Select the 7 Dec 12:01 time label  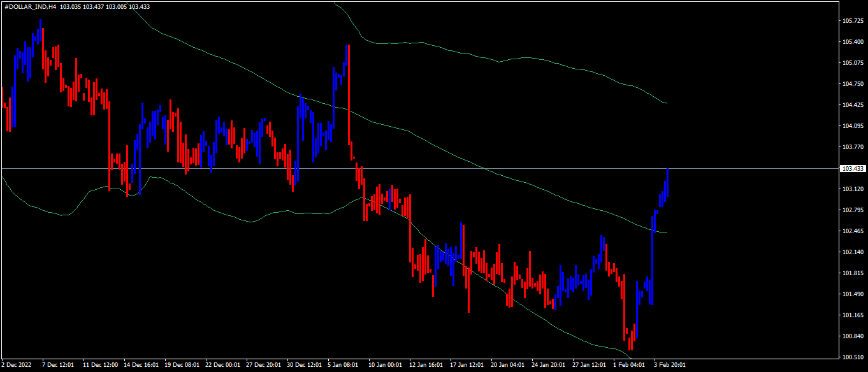(x=59, y=366)
